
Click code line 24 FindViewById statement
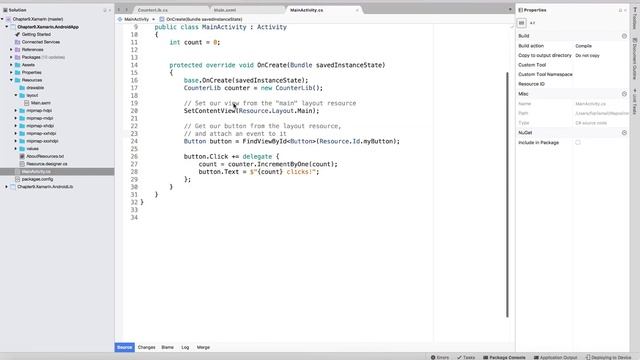tap(292, 141)
